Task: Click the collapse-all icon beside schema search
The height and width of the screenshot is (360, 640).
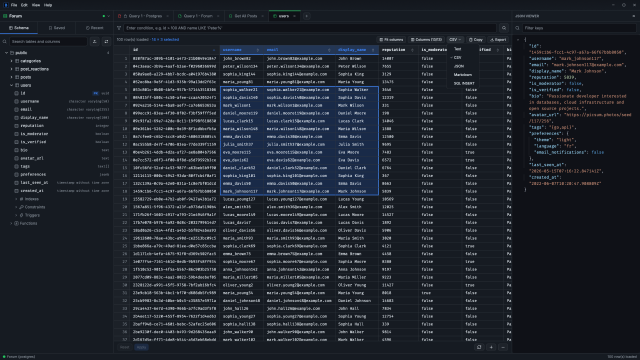Action: click(95, 41)
